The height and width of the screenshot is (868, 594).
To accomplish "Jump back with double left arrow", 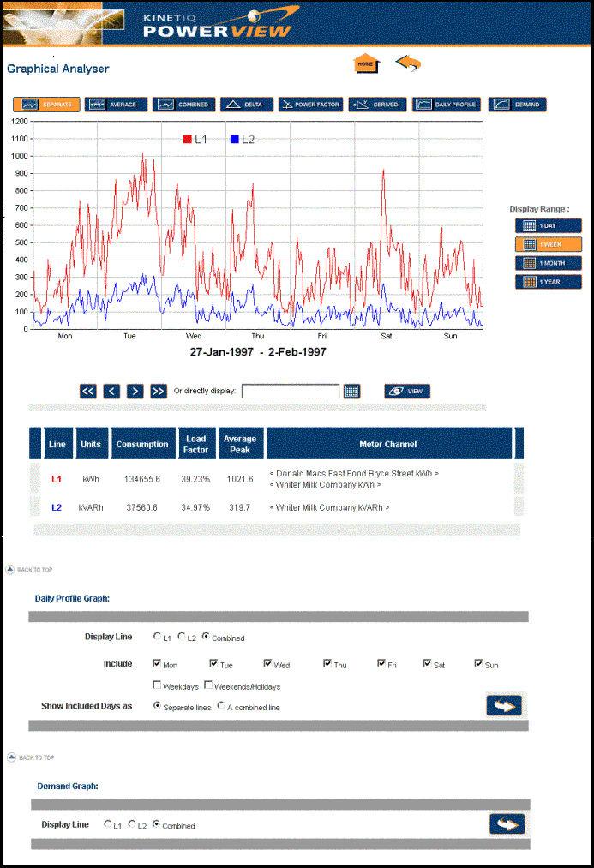I will [x=88, y=392].
